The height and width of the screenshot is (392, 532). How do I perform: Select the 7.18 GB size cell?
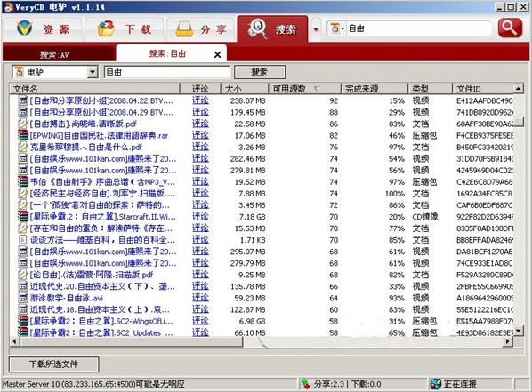coord(252,217)
